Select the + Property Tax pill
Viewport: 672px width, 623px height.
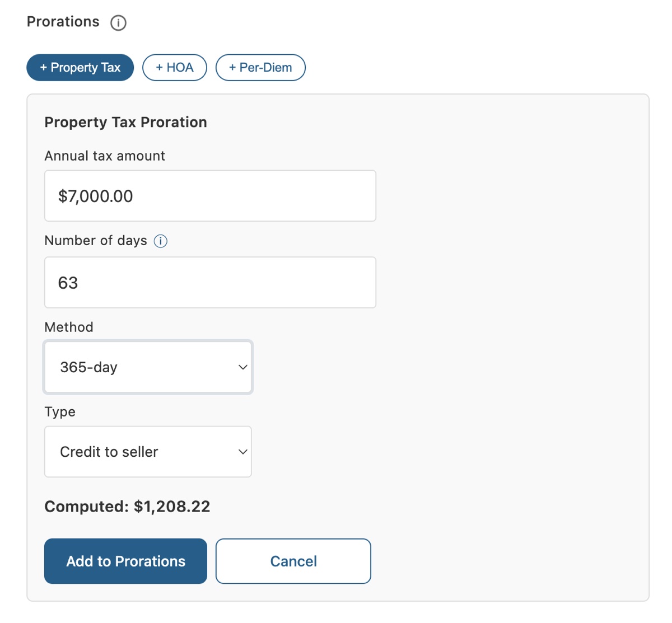coord(80,68)
